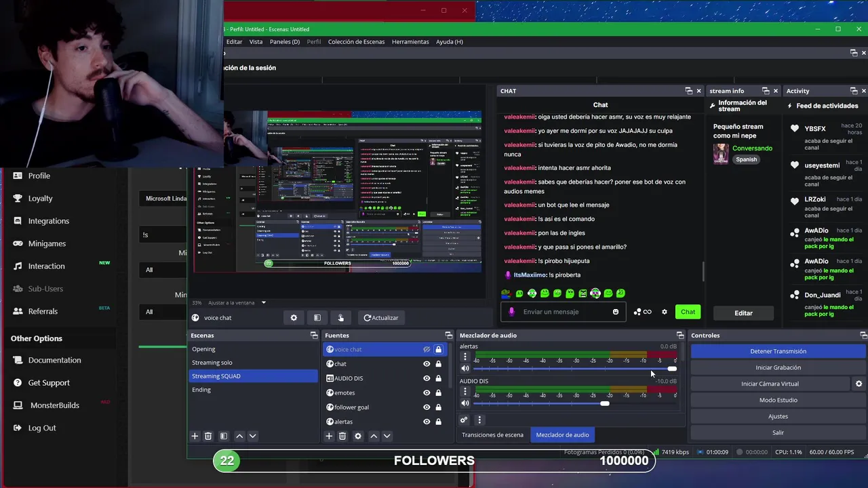The width and height of the screenshot is (868, 488).
Task: Move selected source down in Fuentes
Action: tap(387, 436)
